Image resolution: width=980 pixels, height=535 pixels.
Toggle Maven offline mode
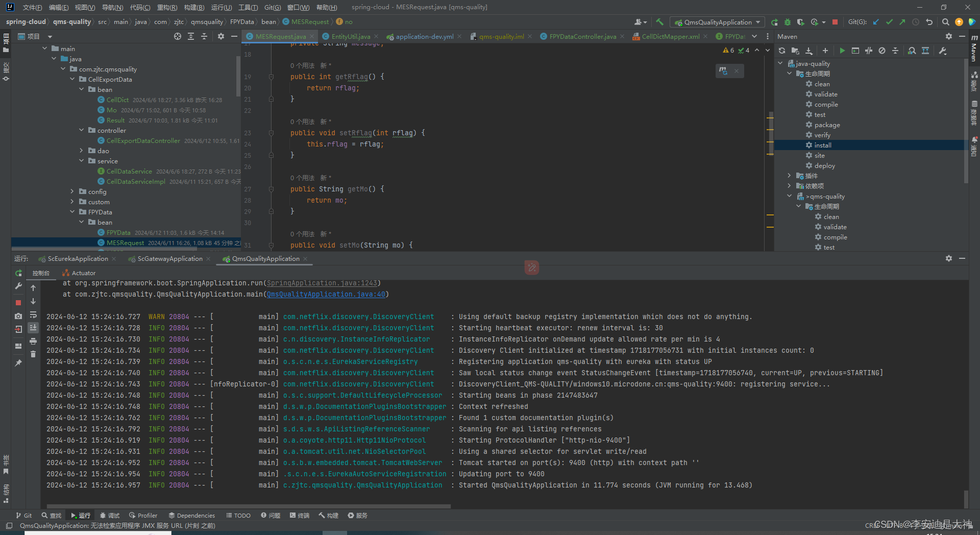click(883, 51)
